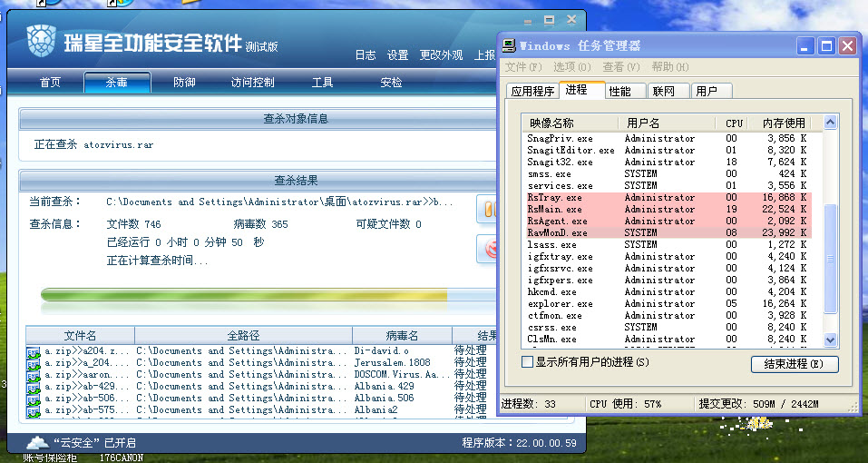Open the 文件(F) menu
Screen dimensions: 868x463
click(x=523, y=67)
